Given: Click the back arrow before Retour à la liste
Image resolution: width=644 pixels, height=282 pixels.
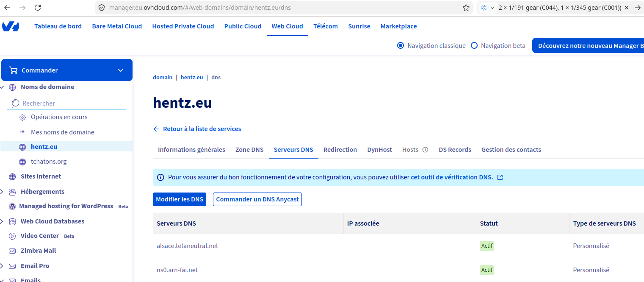Looking at the screenshot, I should (156, 129).
